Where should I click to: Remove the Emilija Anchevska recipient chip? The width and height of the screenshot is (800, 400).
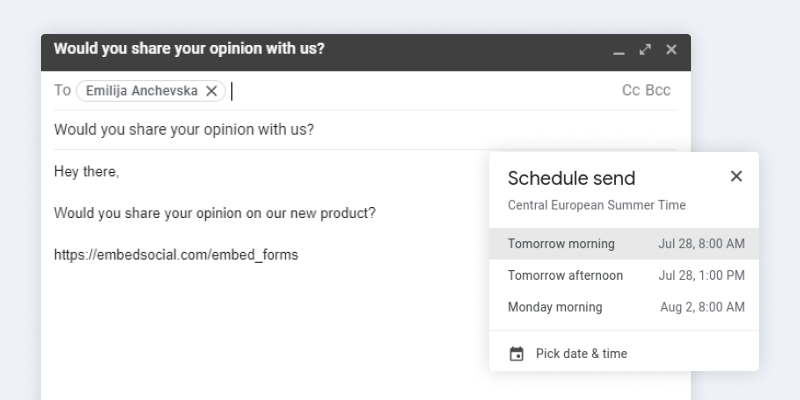click(211, 91)
